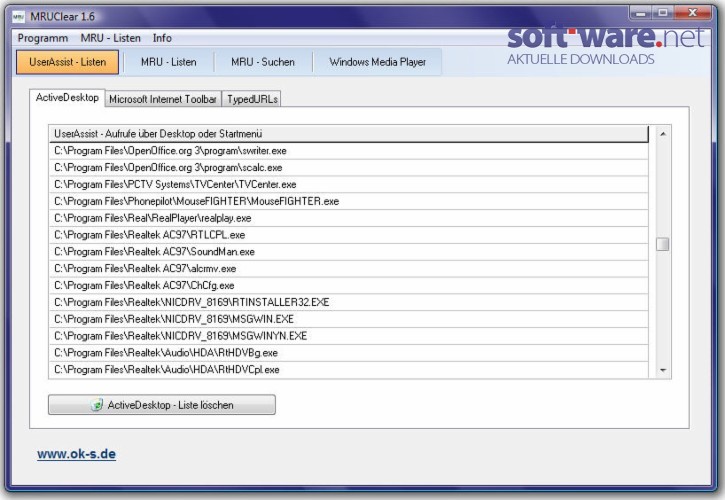Select the MSGWINYN.EXE list entry
This screenshot has height=500, width=725.
pyautogui.click(x=349, y=336)
